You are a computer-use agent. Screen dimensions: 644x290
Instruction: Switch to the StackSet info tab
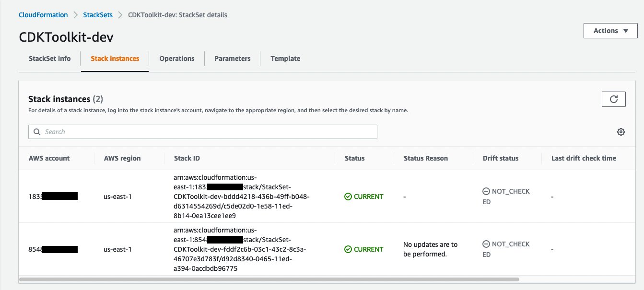[x=49, y=58]
